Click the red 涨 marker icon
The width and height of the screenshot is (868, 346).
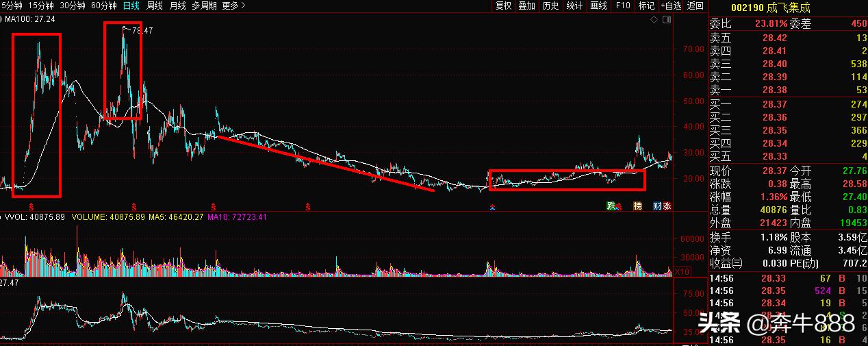tap(667, 206)
